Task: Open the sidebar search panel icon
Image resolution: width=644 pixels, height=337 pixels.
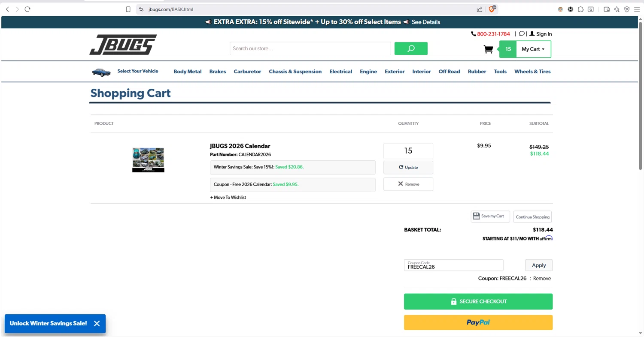Action: [591, 9]
